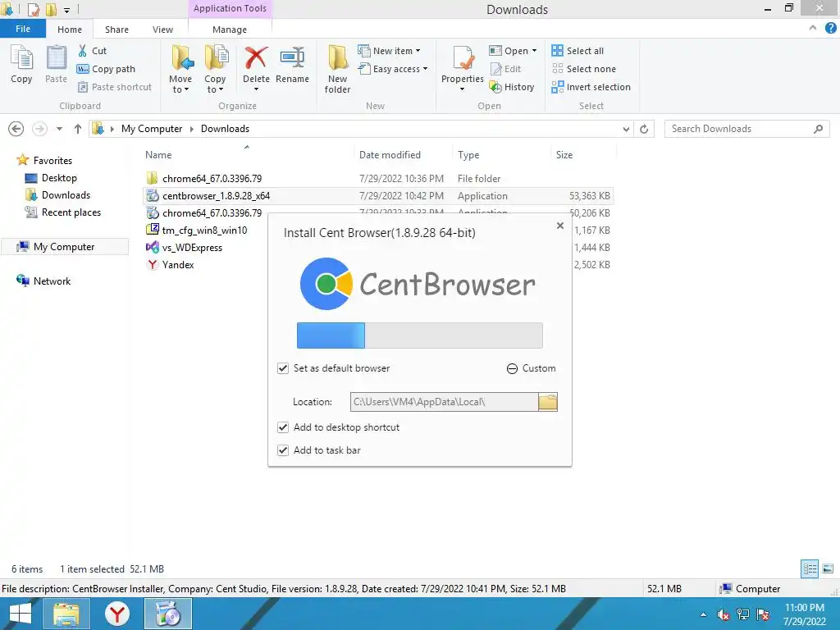This screenshot has width=840, height=630.
Task: Open the Windows Start button
Action: [21, 614]
